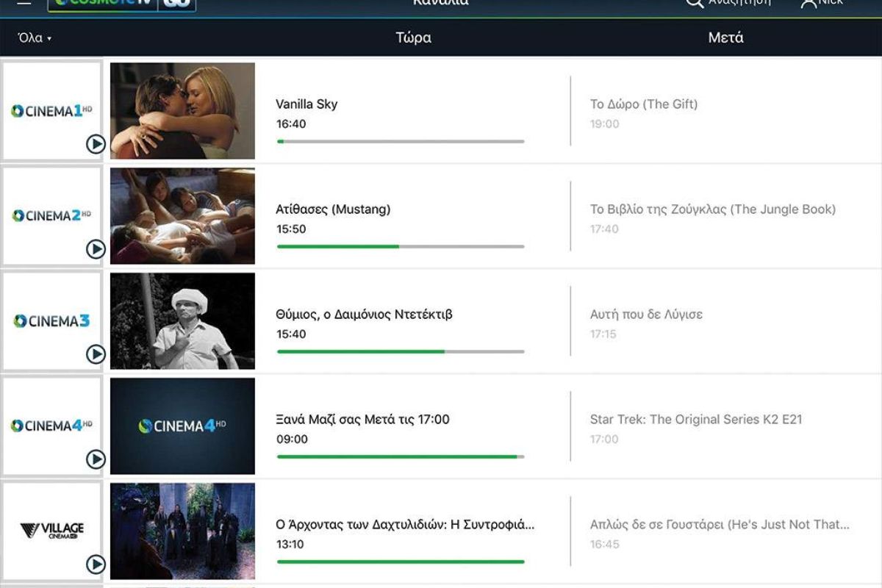
Task: Select the Lord of the Rings thumbnail
Action: 182,531
